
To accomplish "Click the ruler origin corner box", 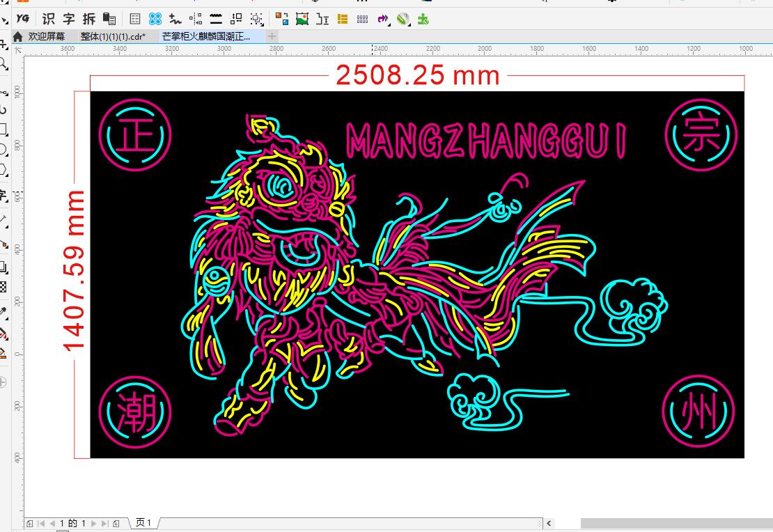I will click(x=17, y=50).
